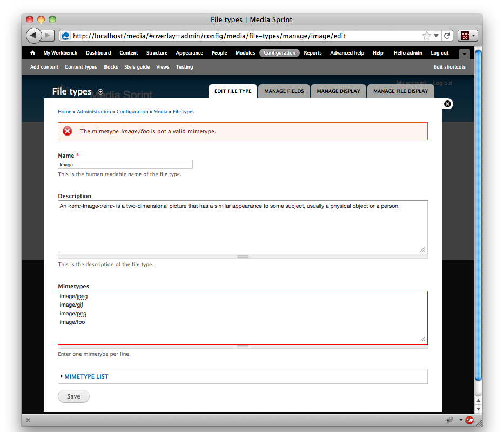Click the scrollbar up arrow
504x432 pixels.
click(x=478, y=401)
